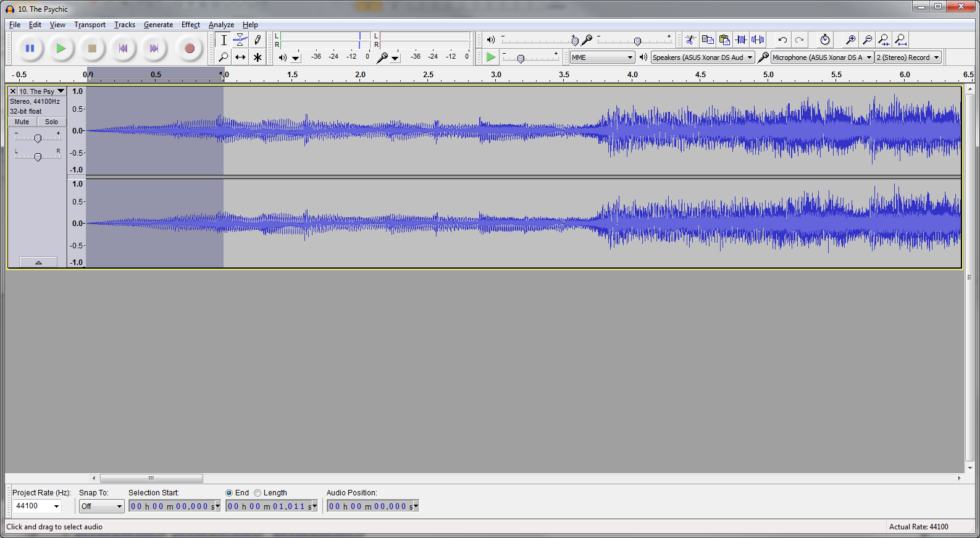Select the Selection (I-beam) tool
The width and height of the screenshot is (980, 538).
click(224, 40)
